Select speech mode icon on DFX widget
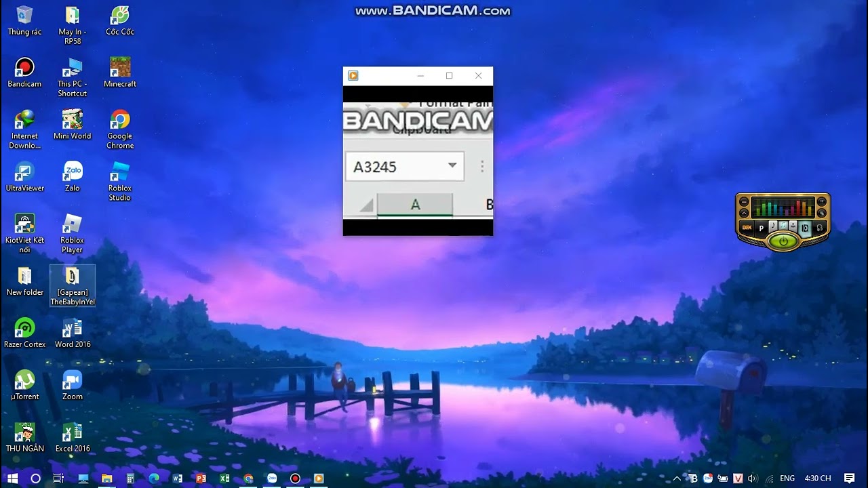This screenshot has width=868, height=488. [x=793, y=226]
